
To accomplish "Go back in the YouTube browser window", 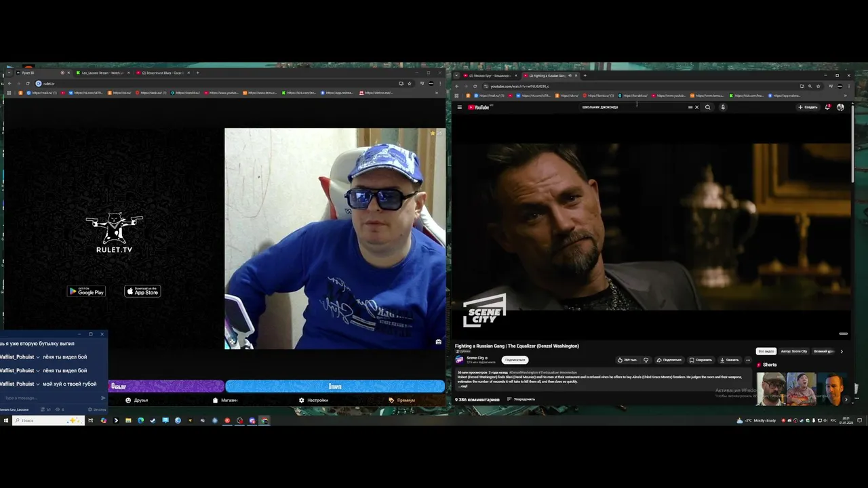I will tap(457, 86).
